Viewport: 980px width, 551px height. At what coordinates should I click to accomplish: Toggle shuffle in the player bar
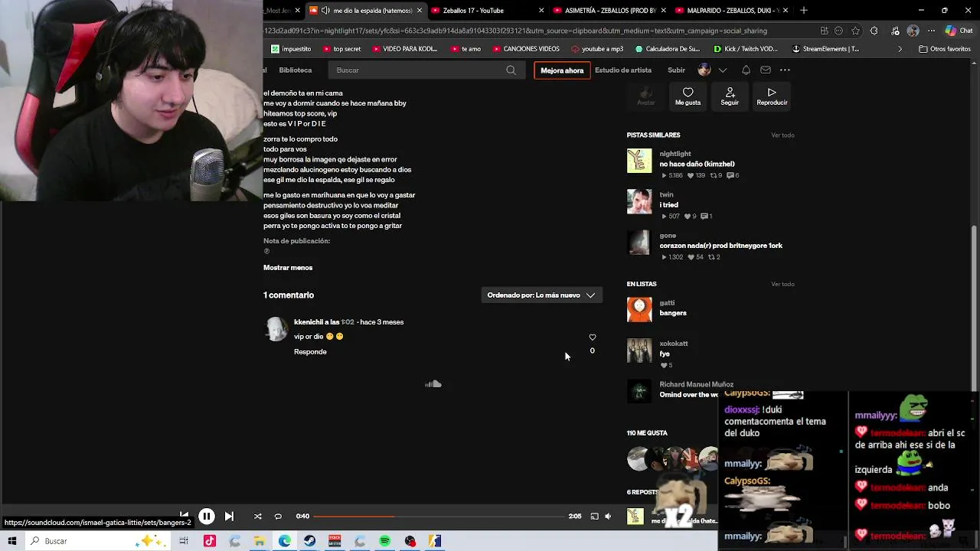click(x=257, y=517)
